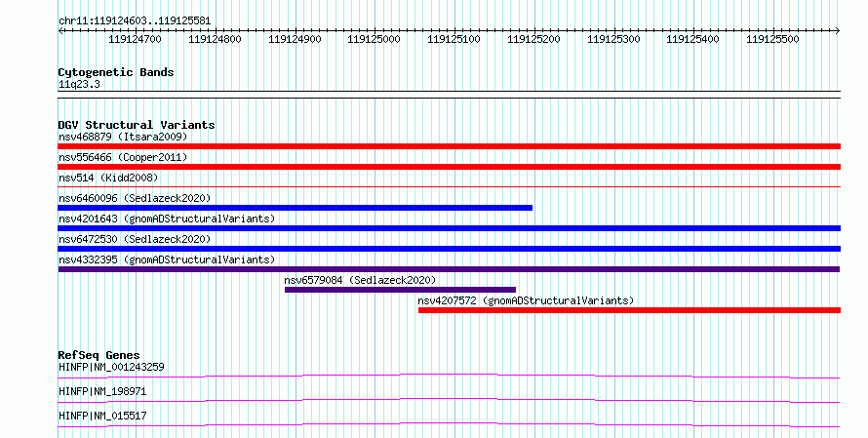Click the Cytogenetic Bands track title

pyautogui.click(x=116, y=72)
